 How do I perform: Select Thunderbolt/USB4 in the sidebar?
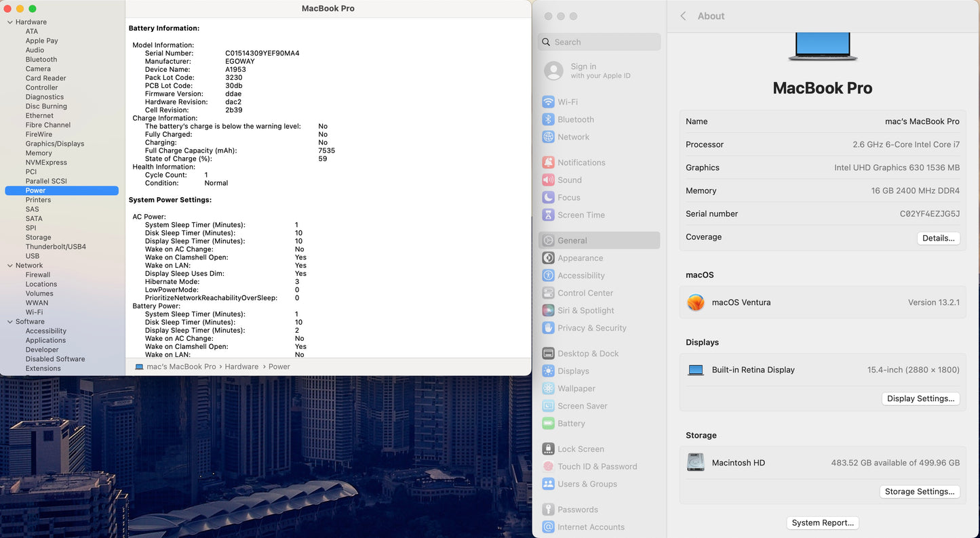pyautogui.click(x=56, y=247)
